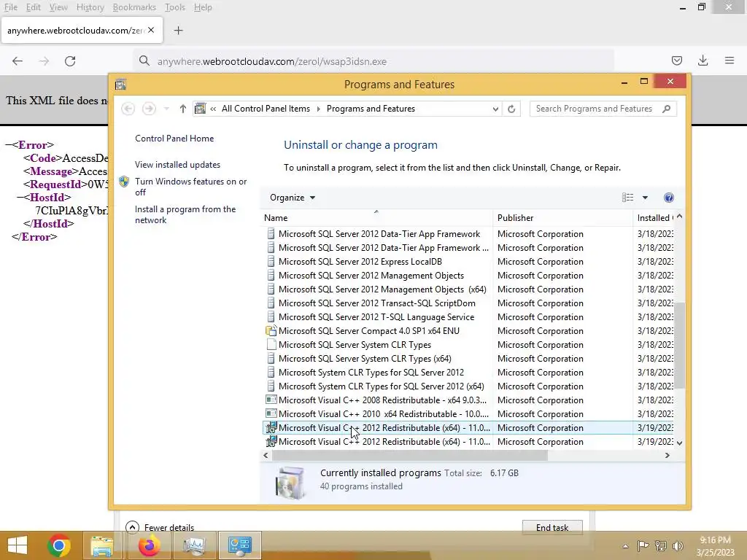Switch to Firefox on the taskbar
Image resolution: width=747 pixels, height=560 pixels.
[150, 545]
